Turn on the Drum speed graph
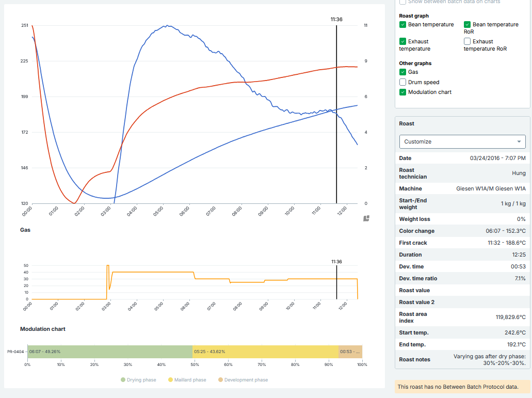Viewport: 532px width, 398px height. (402, 82)
